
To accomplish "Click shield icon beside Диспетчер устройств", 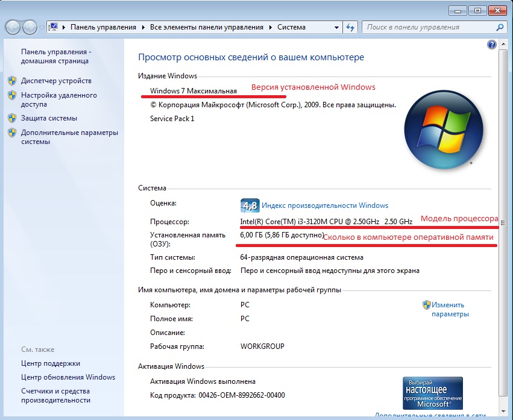I will point(12,81).
